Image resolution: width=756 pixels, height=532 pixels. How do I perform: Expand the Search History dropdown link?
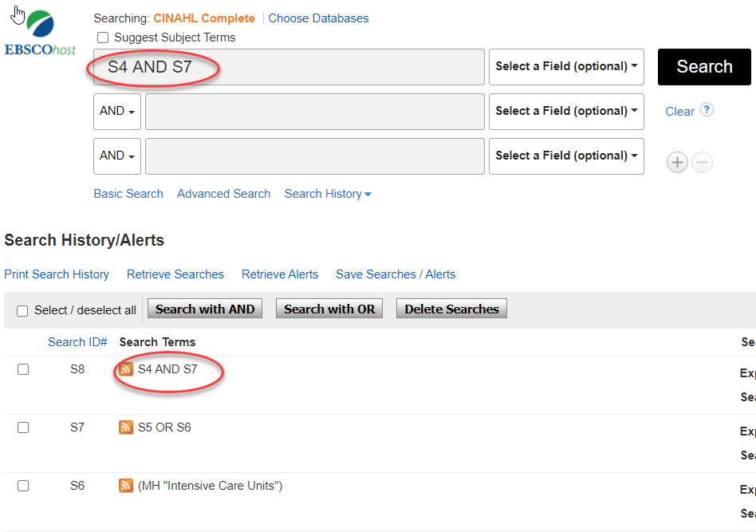(x=328, y=194)
